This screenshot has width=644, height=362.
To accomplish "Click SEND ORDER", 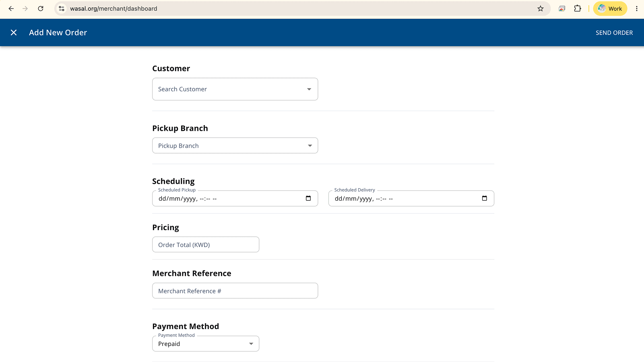I will tap(614, 33).
